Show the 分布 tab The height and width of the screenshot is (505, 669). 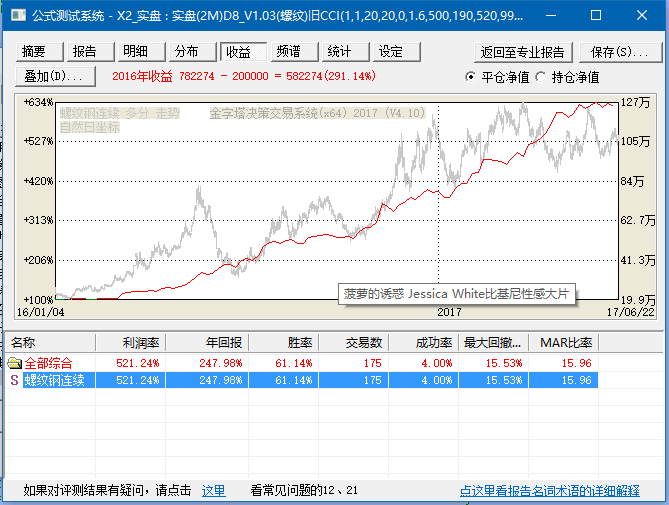tap(187, 52)
